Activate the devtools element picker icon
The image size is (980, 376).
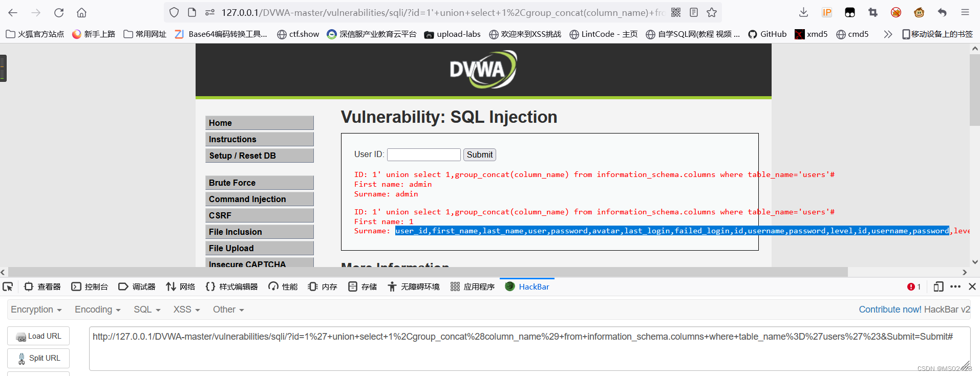click(x=8, y=286)
